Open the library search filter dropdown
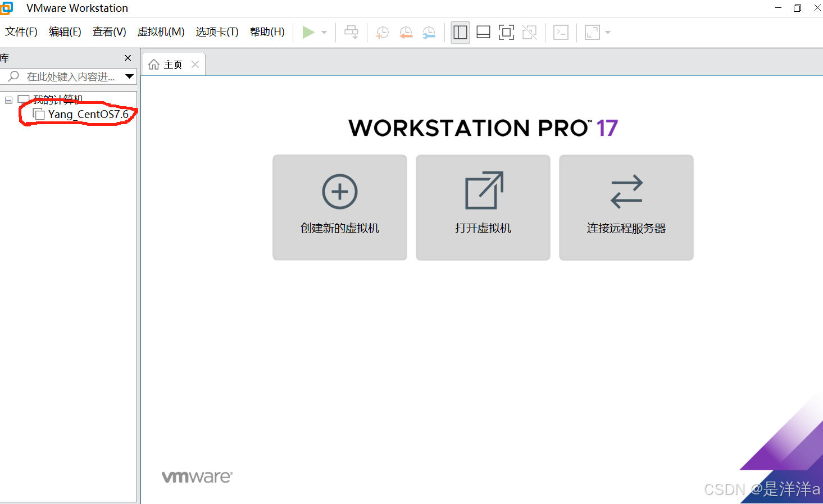The width and height of the screenshot is (823, 504). tap(129, 76)
